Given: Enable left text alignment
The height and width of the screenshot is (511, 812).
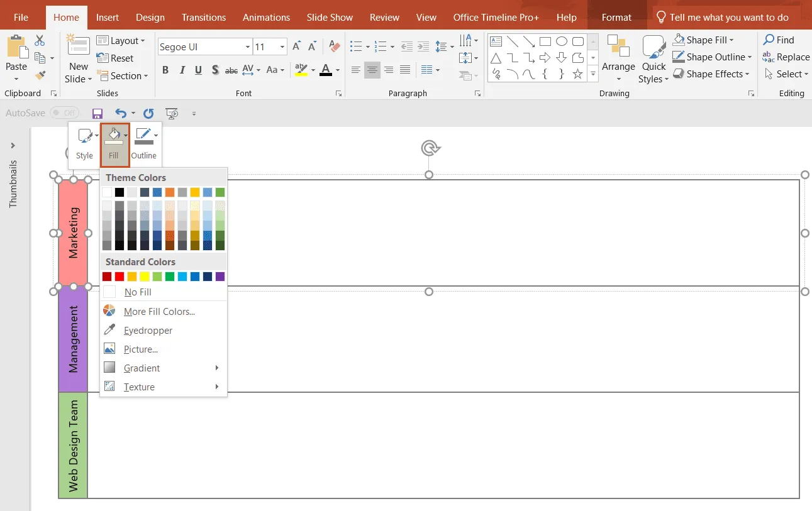Looking at the screenshot, I should coord(356,70).
